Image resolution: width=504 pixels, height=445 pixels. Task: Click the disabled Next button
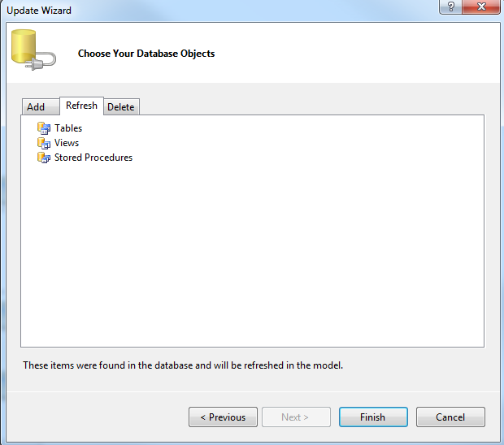click(296, 417)
